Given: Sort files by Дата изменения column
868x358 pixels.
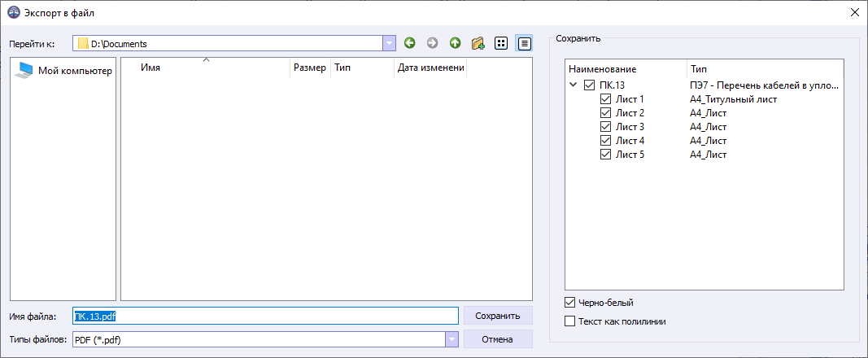Looking at the screenshot, I should pos(430,68).
